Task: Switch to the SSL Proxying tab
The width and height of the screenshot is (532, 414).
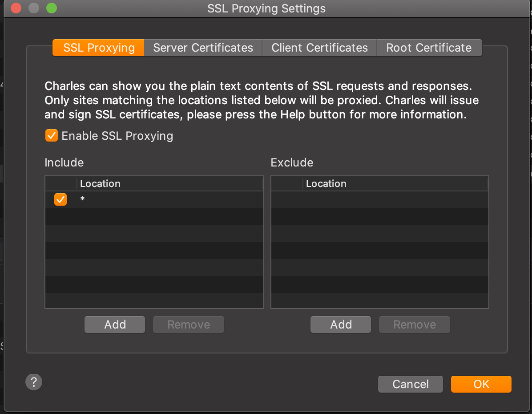Action: pos(99,48)
